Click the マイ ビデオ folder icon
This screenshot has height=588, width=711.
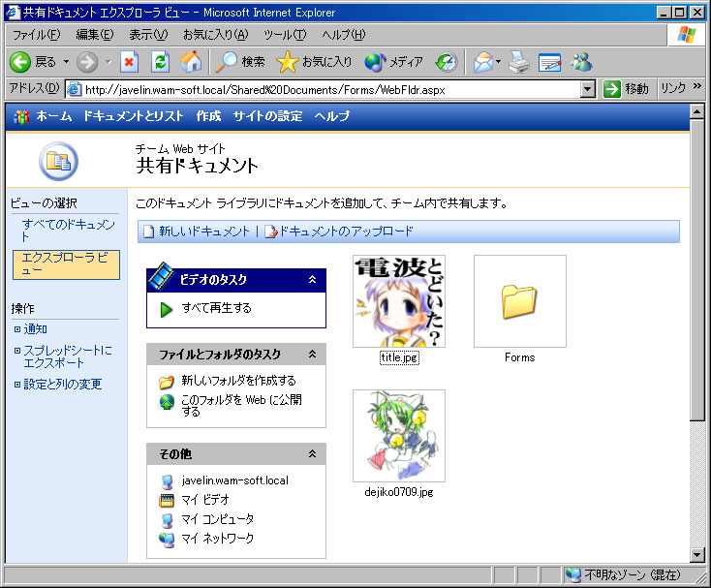[167, 500]
